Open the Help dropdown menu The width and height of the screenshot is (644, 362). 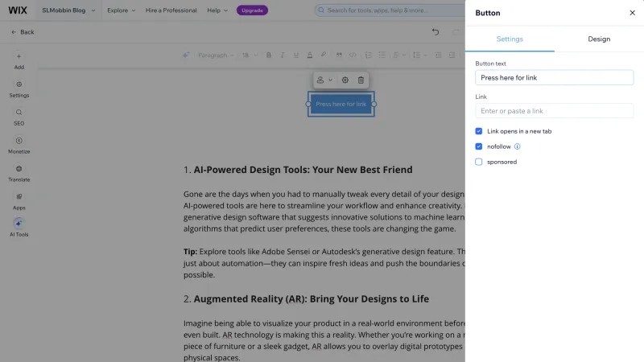(217, 10)
